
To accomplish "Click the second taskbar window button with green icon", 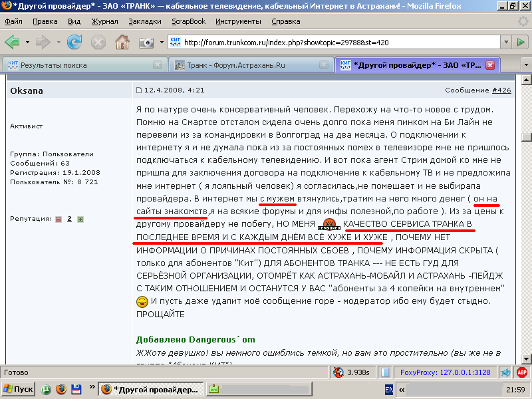I will [259, 389].
